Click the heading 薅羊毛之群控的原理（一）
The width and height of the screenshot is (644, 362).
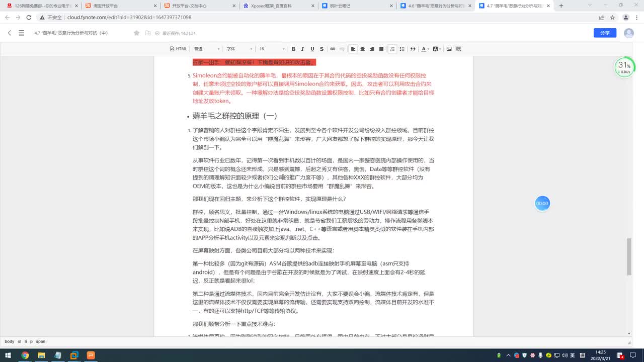tap(235, 116)
